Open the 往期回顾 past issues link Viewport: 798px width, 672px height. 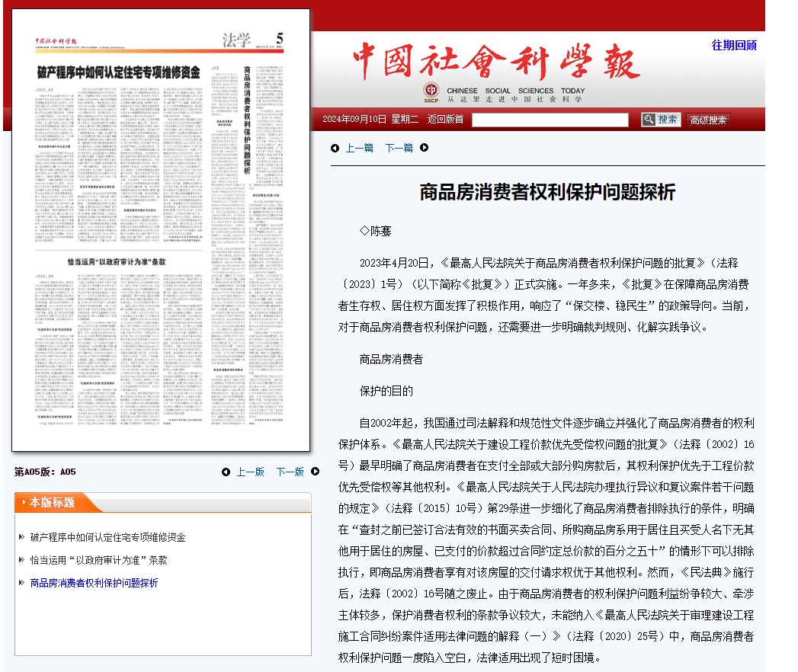point(734,45)
